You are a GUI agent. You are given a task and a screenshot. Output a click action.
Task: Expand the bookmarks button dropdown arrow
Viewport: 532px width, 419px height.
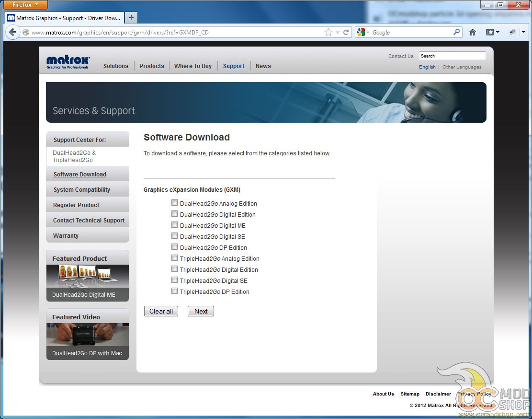pyautogui.click(x=498, y=32)
